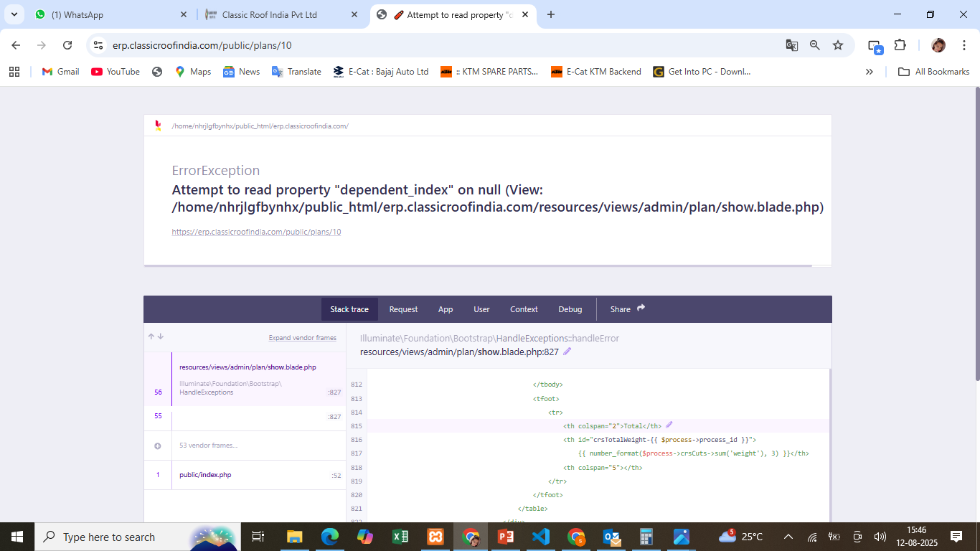The image size is (980, 551).
Task: Click the up arrow frame navigation icon
Action: click(x=151, y=336)
